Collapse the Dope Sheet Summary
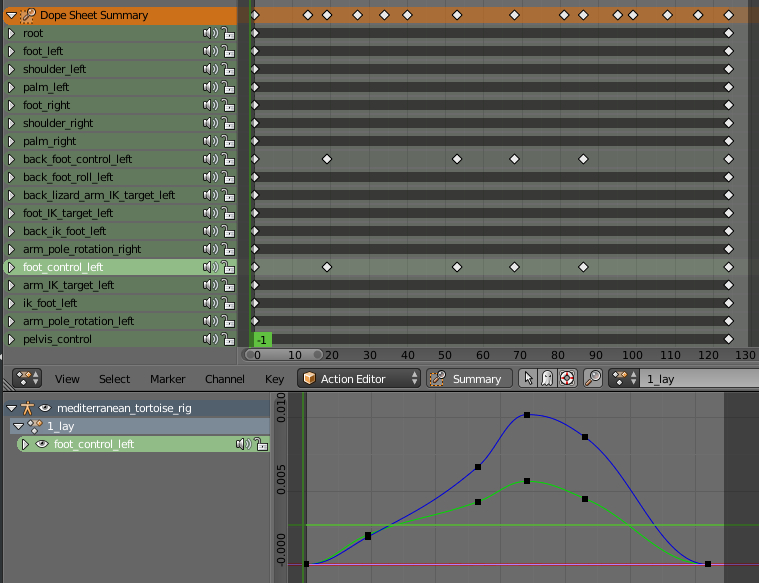759x583 pixels. 12,15
